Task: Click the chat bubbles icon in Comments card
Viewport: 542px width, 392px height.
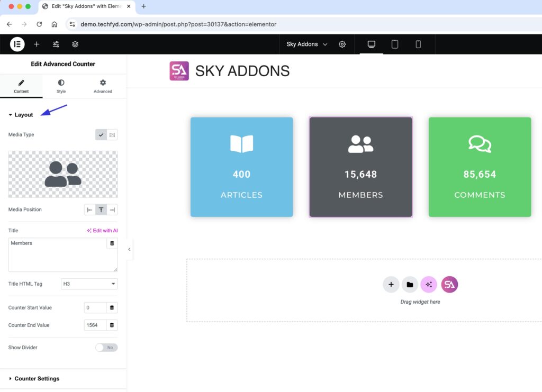Action: tap(480, 144)
